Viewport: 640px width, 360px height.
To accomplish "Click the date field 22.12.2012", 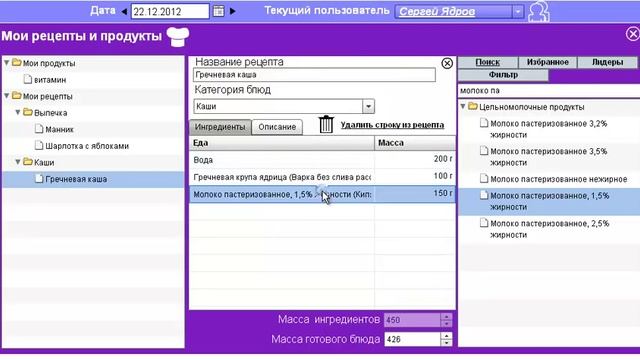I will [170, 11].
